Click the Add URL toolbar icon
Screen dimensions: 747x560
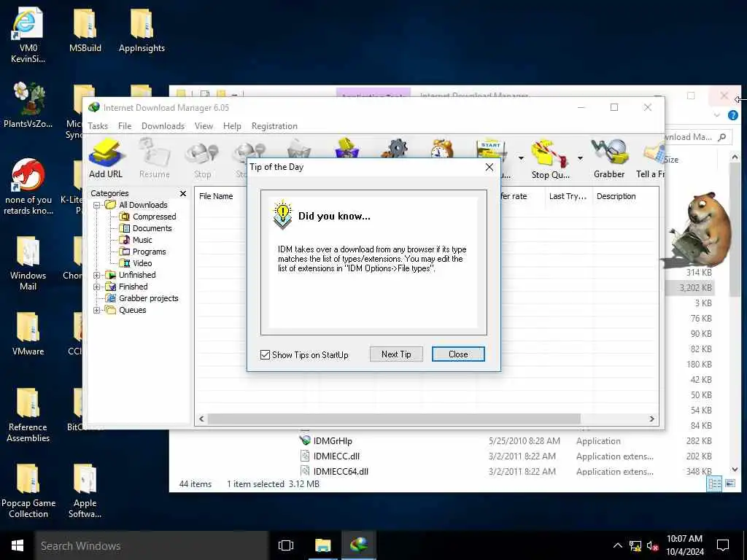click(106, 158)
